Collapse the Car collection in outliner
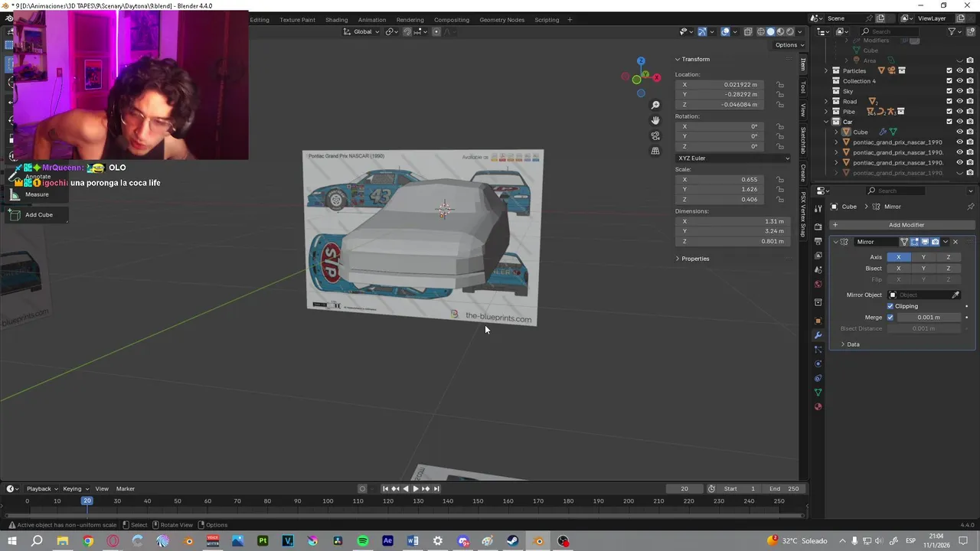 827,122
